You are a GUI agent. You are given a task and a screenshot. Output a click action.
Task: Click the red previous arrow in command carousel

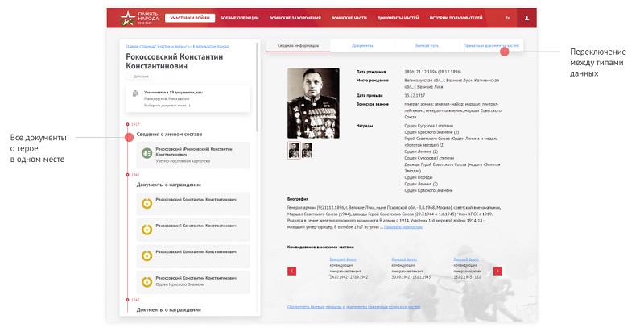click(292, 272)
